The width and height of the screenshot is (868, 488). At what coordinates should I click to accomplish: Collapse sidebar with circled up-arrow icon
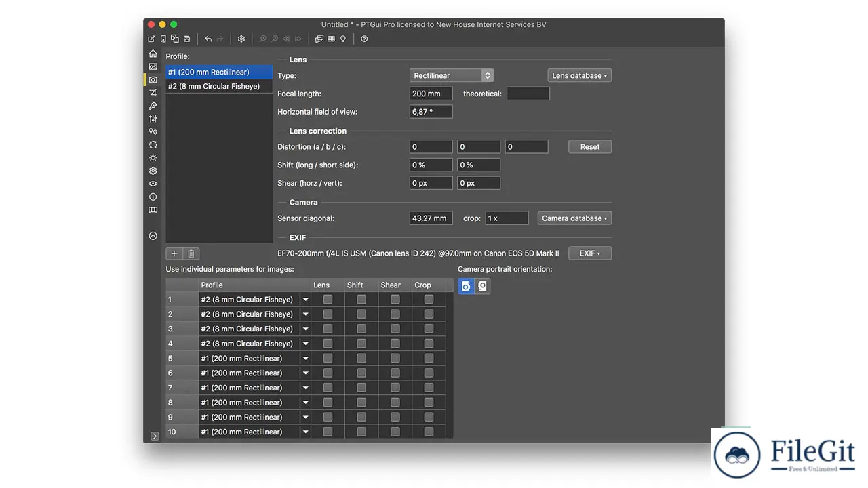[153, 236]
